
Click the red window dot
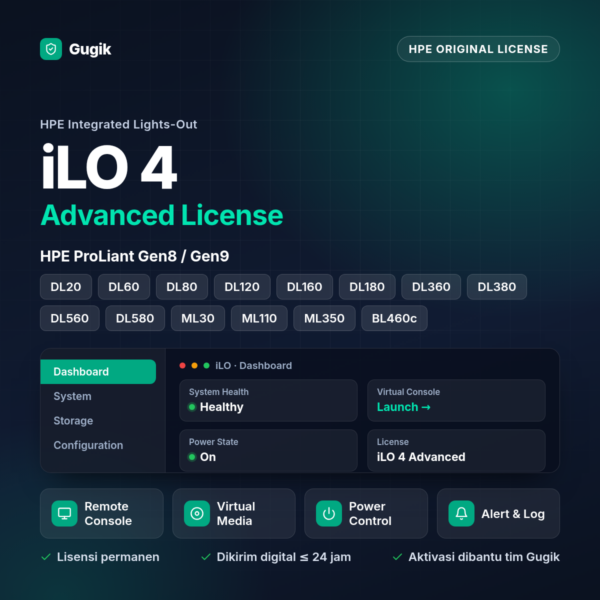point(183,366)
